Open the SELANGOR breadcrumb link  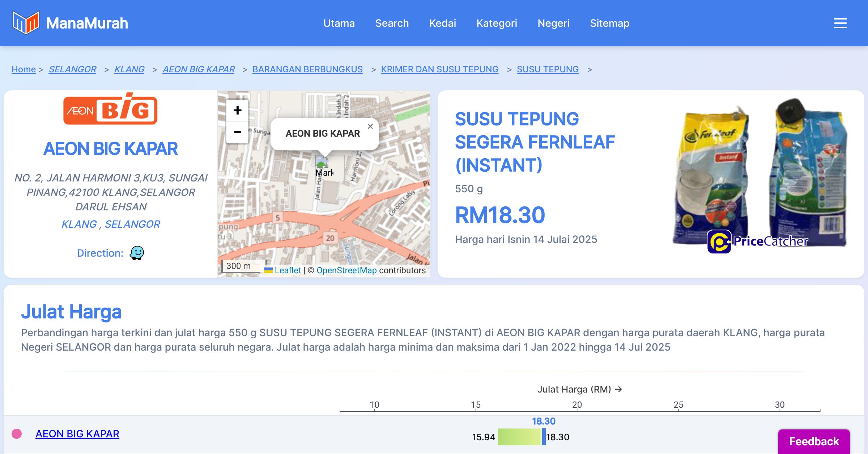(72, 69)
